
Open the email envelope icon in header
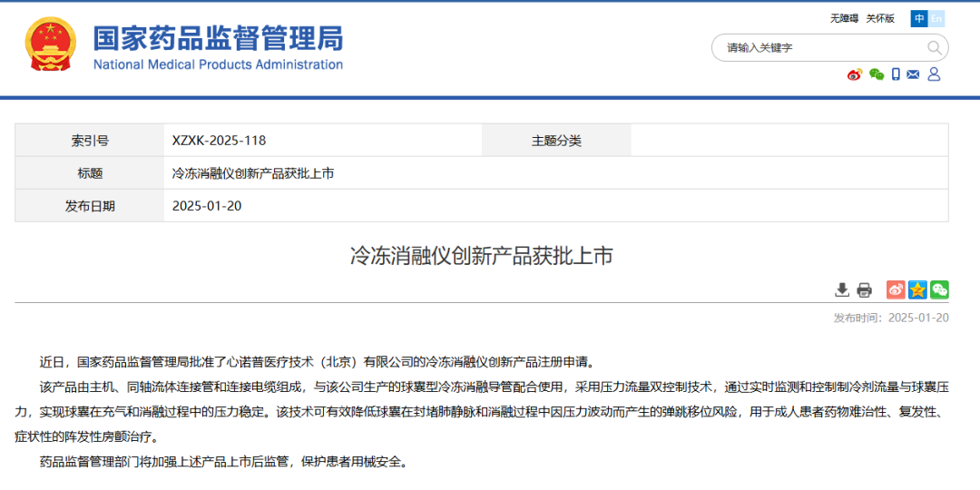click(x=913, y=74)
